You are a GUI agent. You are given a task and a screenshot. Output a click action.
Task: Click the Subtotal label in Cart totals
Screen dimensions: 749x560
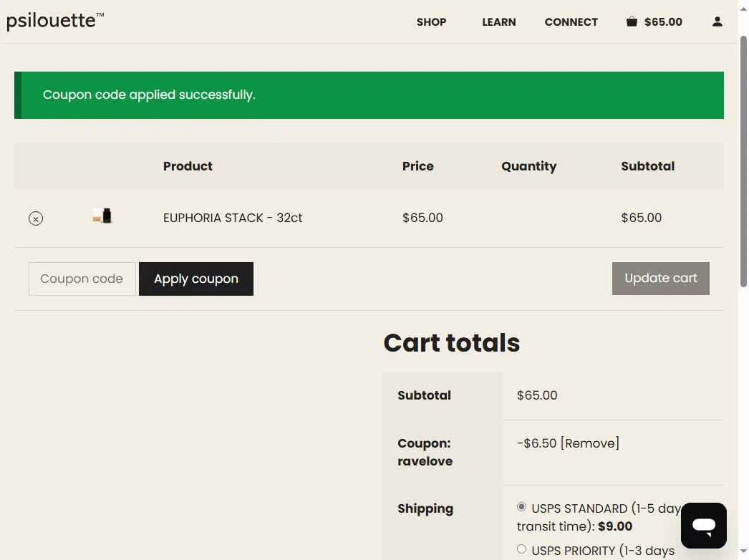tap(424, 395)
